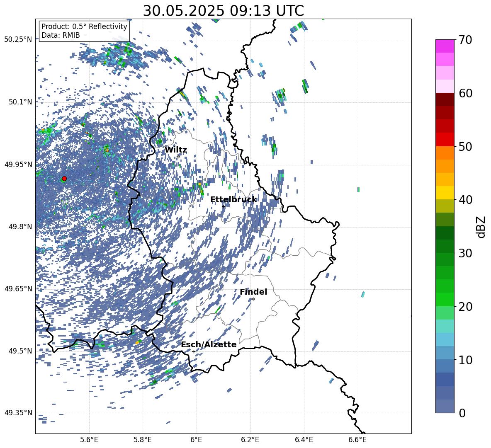
Task: Click the colorbar 10 tick label
Action: click(465, 360)
